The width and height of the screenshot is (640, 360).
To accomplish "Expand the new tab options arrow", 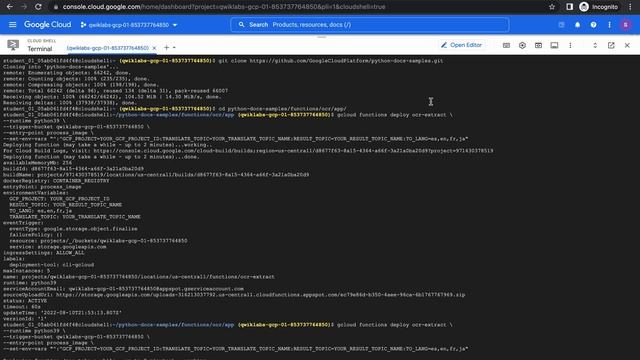I will (174, 48).
